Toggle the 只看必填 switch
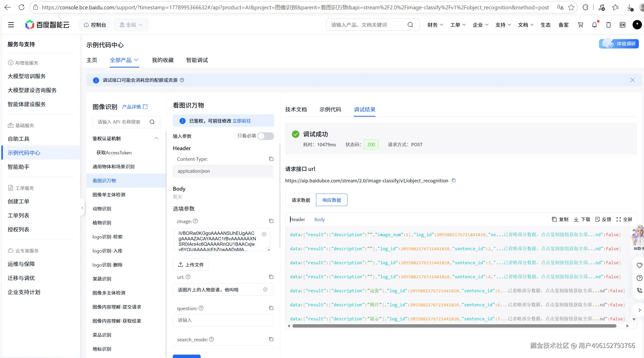This screenshot has height=358, width=644. (x=266, y=136)
